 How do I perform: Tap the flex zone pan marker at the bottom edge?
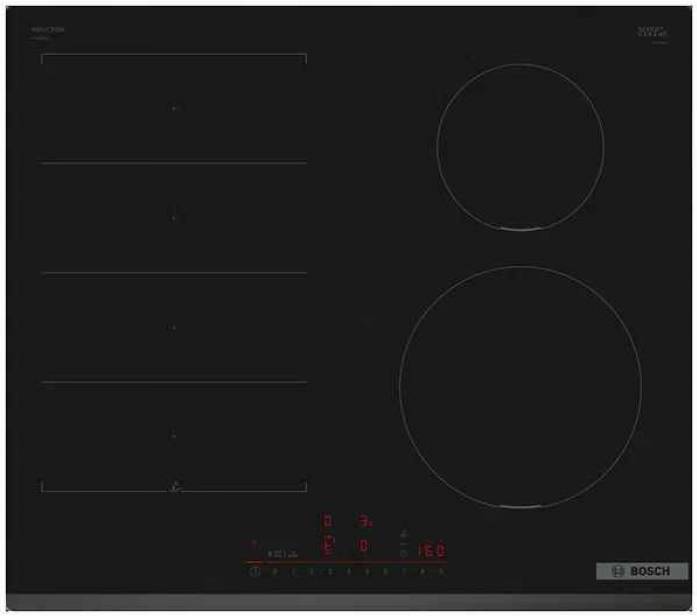(175, 487)
